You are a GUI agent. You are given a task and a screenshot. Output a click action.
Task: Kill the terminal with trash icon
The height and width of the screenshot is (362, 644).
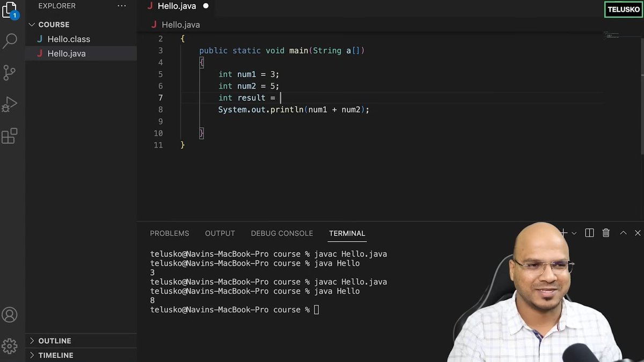(606, 233)
